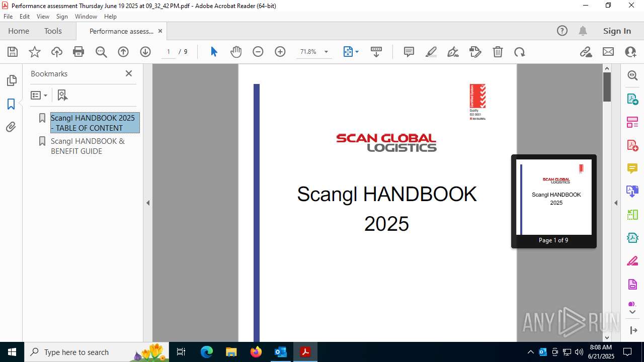Image resolution: width=644 pixels, height=362 pixels.
Task: Open Create PDF in the right pane
Action: [x=632, y=145]
